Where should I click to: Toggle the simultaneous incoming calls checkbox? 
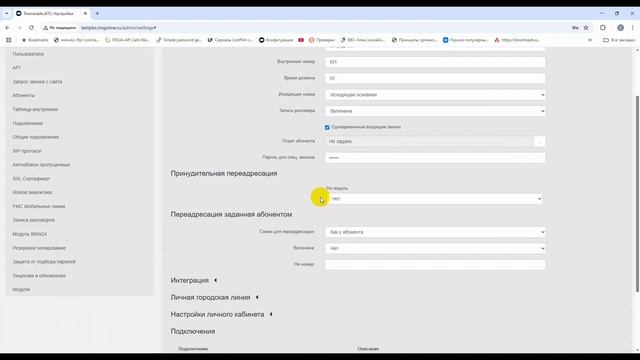pyautogui.click(x=327, y=127)
